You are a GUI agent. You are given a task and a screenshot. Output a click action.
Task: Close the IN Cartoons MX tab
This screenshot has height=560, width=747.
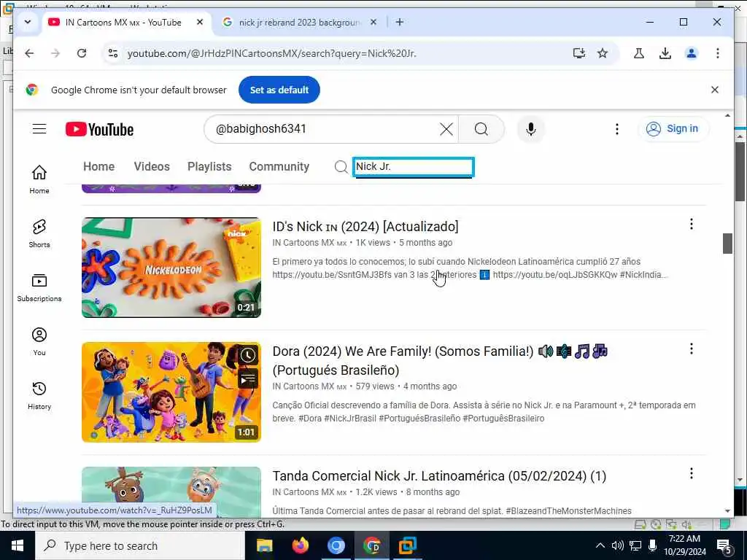(x=200, y=22)
